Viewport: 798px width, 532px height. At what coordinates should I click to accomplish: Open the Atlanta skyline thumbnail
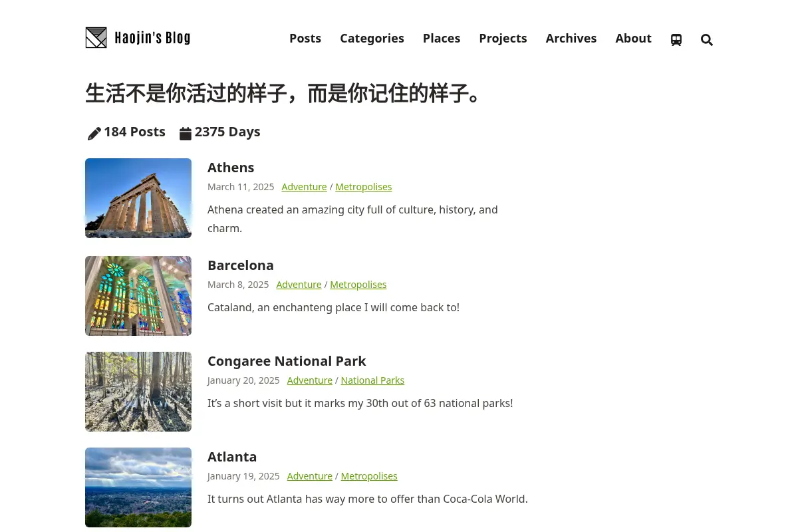point(138,487)
